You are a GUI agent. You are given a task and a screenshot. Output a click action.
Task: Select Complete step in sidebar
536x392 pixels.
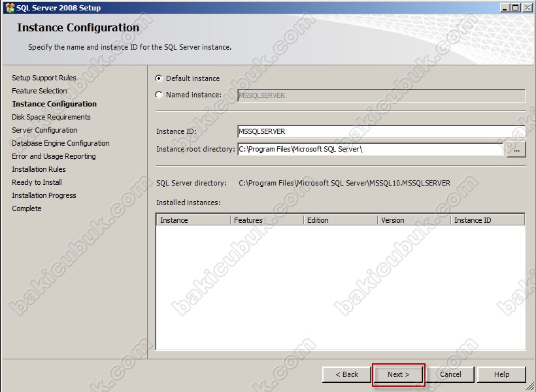coord(27,208)
